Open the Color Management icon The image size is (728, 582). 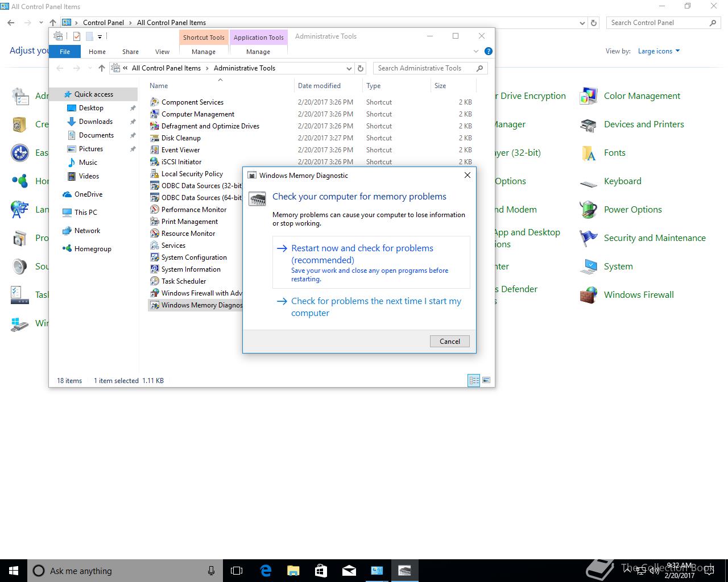(588, 96)
